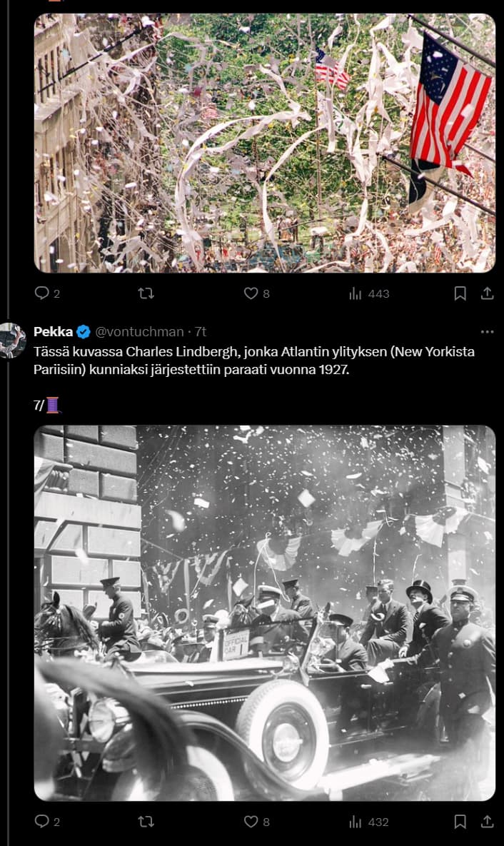Open Pekka's profile avatar
The width and height of the screenshot is (504, 846).
point(12,341)
